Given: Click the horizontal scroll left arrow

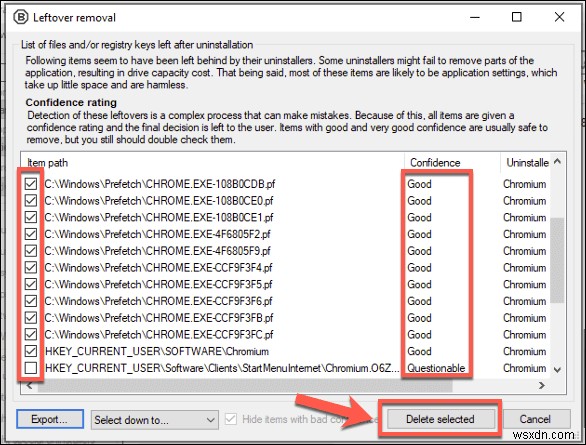Looking at the screenshot, I should click(x=30, y=385).
